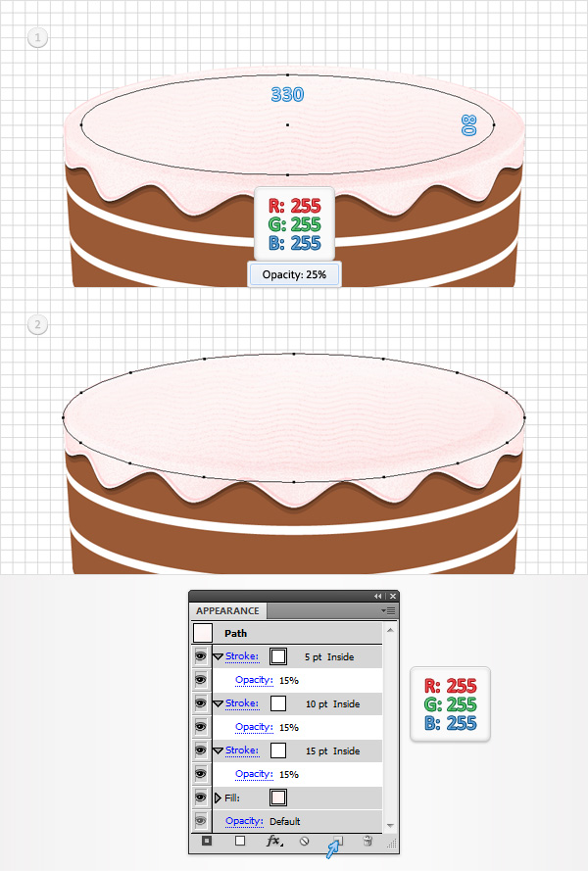Click the Fill color swatch
Viewport: 588px width, 871px height.
tap(278, 798)
